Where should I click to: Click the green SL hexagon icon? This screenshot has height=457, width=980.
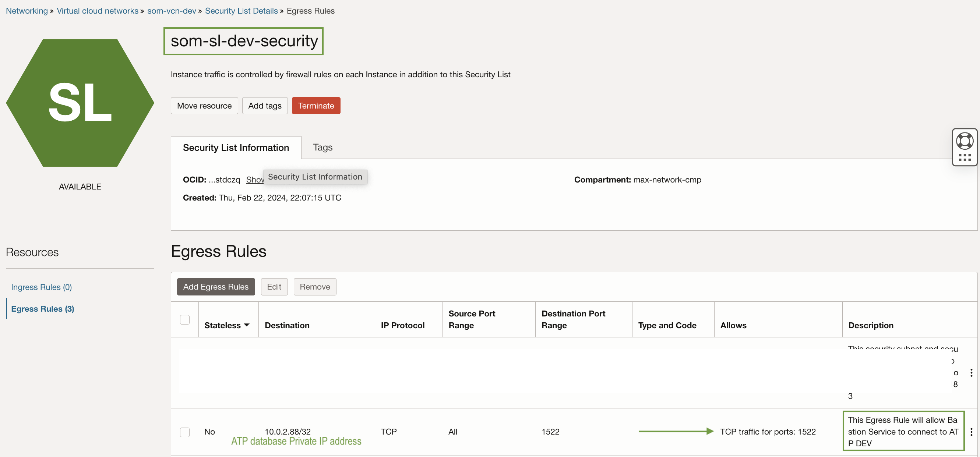80,103
